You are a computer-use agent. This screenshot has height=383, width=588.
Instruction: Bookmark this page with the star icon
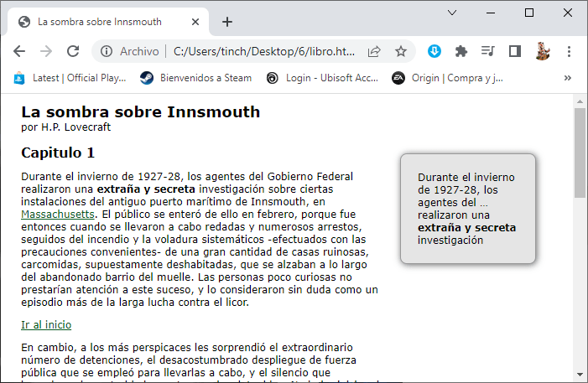click(401, 51)
